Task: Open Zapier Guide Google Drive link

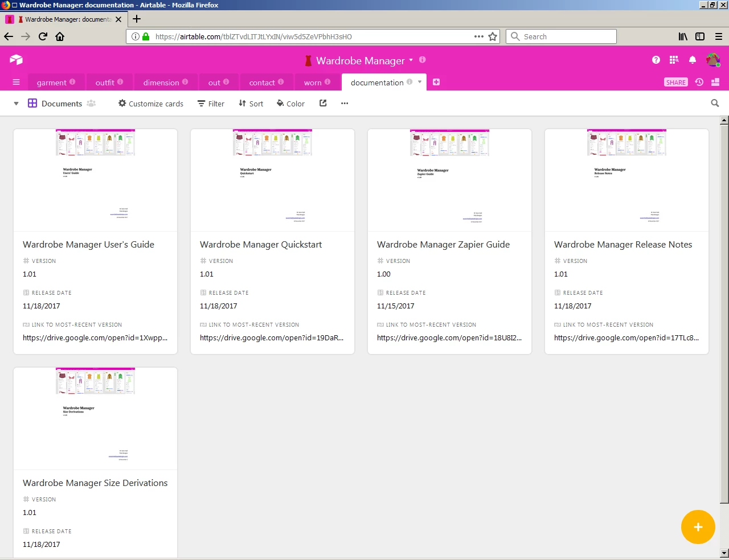Action: coord(449,337)
